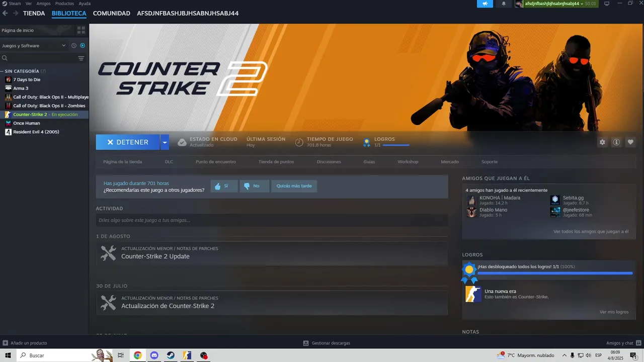Viewport: 644px width, 362px height.
Task: Toggle ready-to-play filter icon
Action: tap(83, 46)
